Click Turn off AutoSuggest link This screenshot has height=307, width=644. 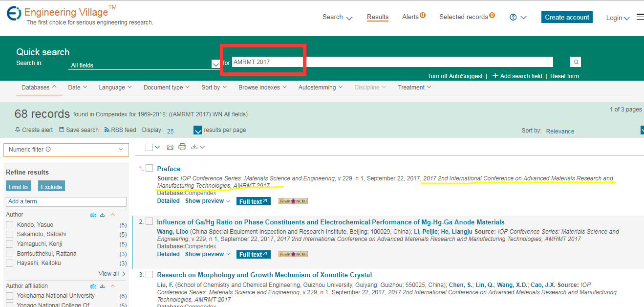454,76
